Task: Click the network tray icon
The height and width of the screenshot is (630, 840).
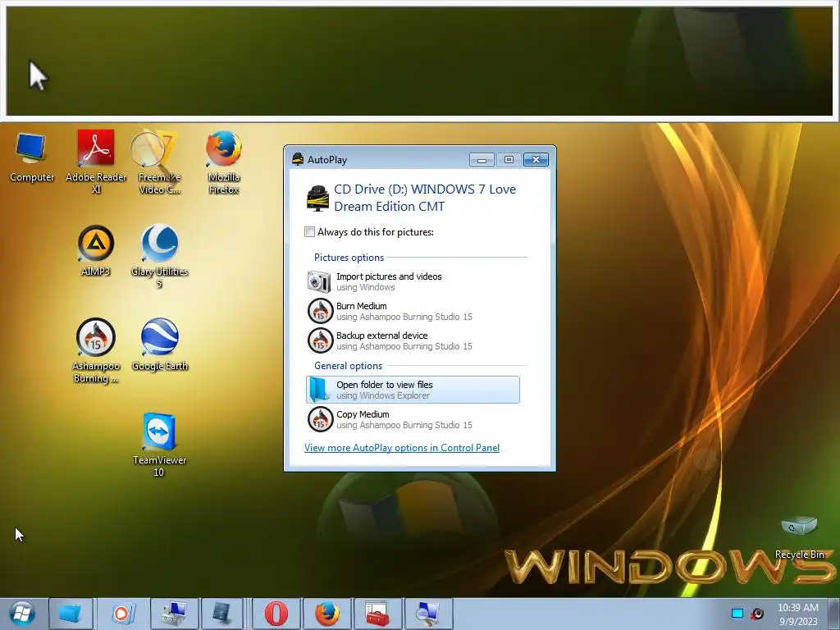Action: pyautogui.click(x=737, y=614)
